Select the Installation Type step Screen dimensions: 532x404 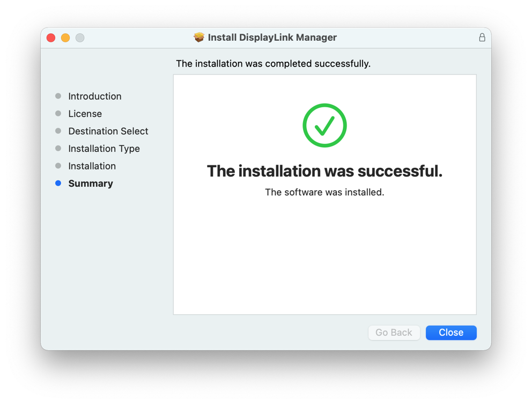point(104,148)
